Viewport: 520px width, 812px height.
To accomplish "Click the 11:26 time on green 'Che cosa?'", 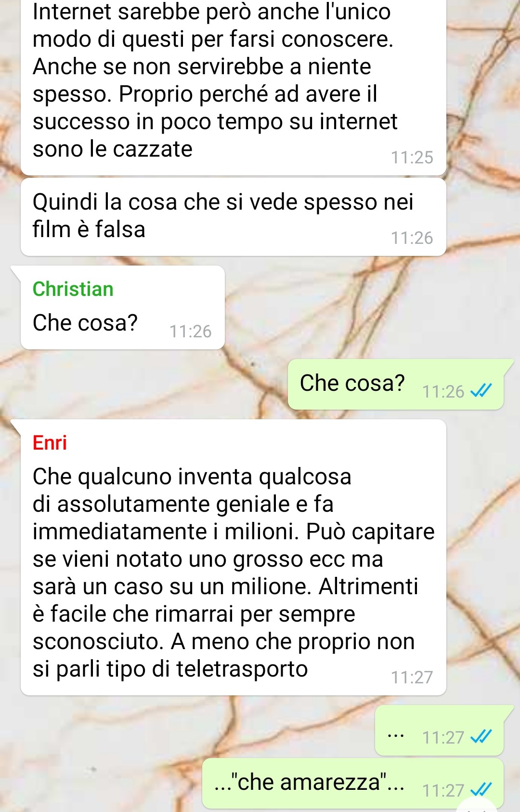I will 443,392.
